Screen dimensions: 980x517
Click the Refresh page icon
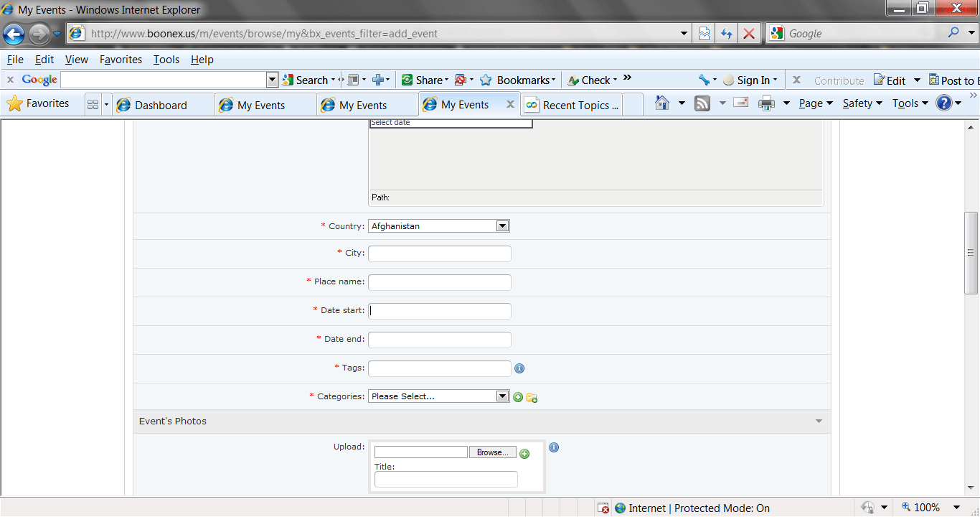(x=726, y=34)
